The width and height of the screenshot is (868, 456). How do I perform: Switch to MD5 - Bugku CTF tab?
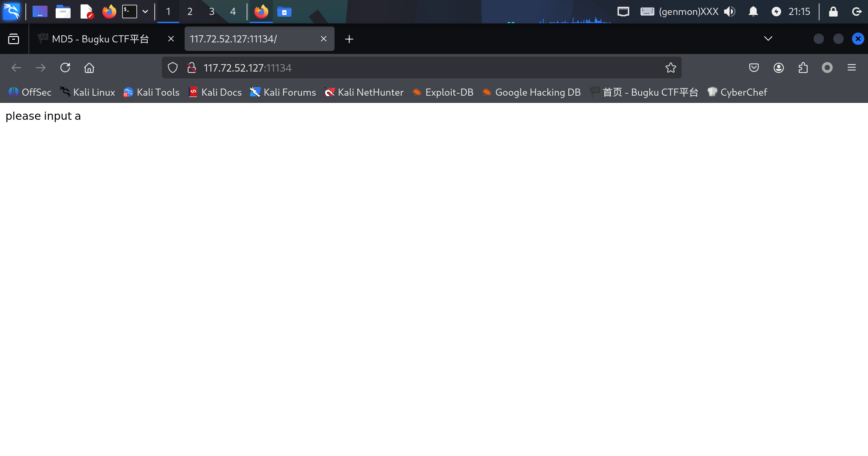(x=100, y=39)
